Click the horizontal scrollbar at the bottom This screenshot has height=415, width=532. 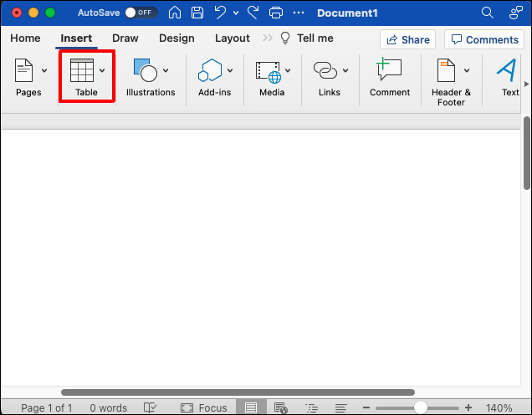coord(238,392)
